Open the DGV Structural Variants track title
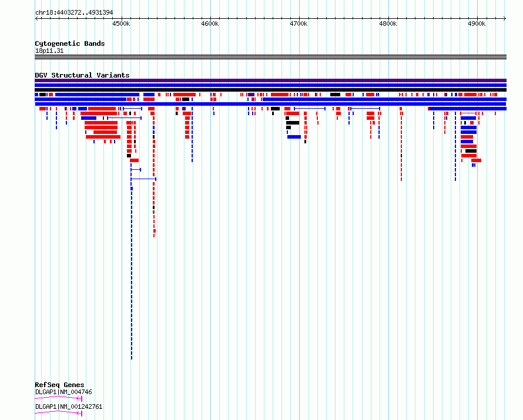The height and width of the screenshot is (420, 523). (x=82, y=75)
